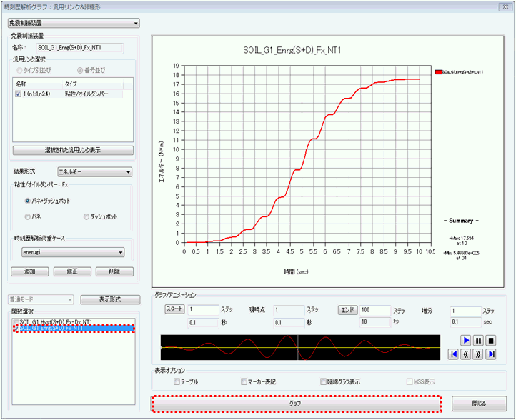Step backward in animation
This screenshot has height=420, width=516.
[x=466, y=354]
